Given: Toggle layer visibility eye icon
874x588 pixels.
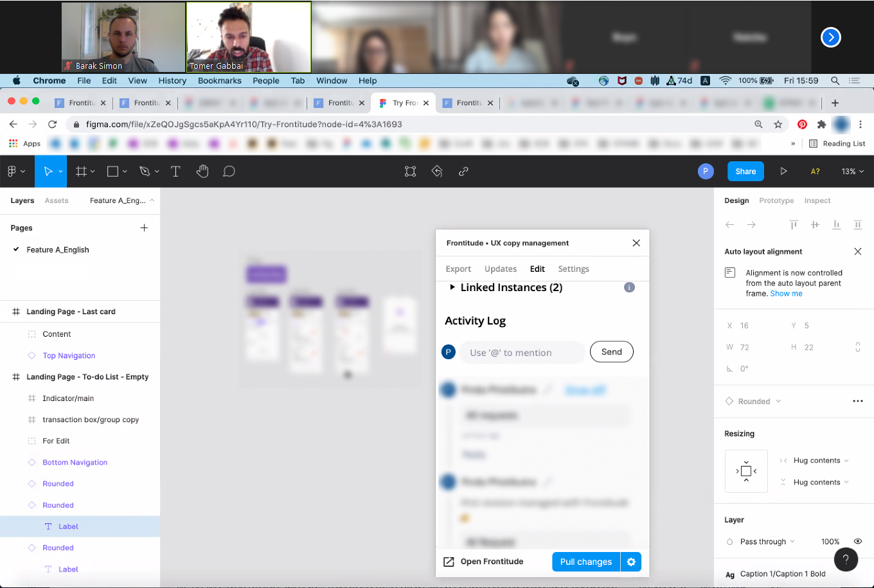Looking at the screenshot, I should 857,541.
